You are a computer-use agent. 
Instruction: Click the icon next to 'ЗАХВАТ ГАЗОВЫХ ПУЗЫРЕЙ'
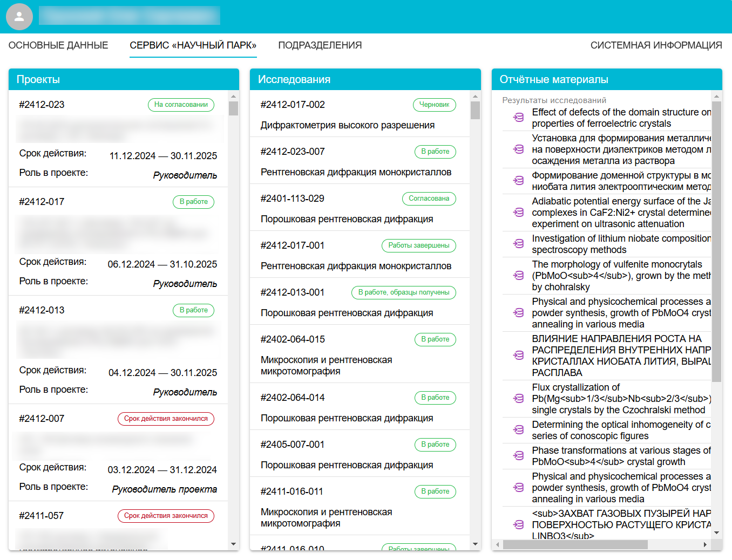click(x=518, y=524)
